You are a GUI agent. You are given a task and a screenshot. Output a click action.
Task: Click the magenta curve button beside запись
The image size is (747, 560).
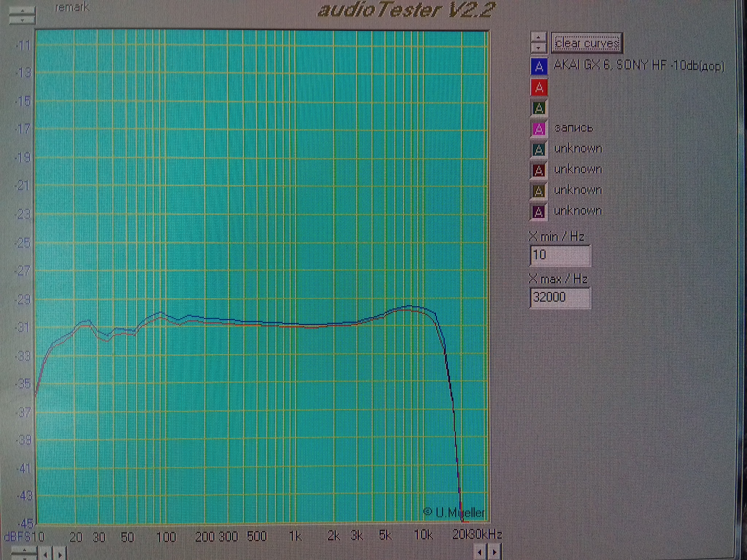click(539, 129)
